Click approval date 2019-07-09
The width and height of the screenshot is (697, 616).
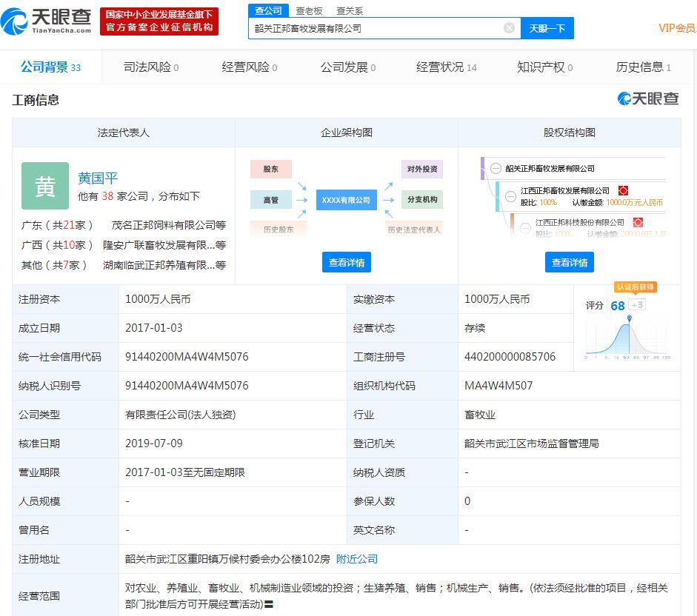(154, 443)
